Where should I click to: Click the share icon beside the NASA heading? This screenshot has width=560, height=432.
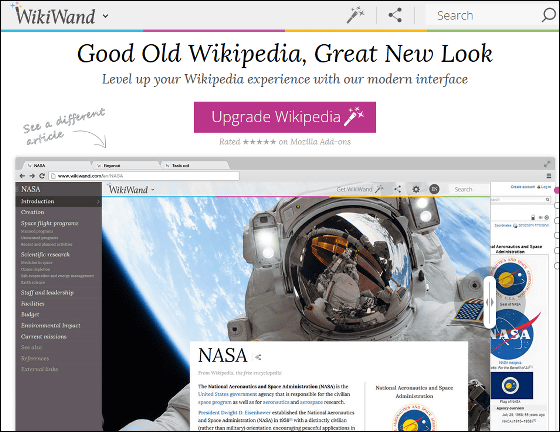258,357
